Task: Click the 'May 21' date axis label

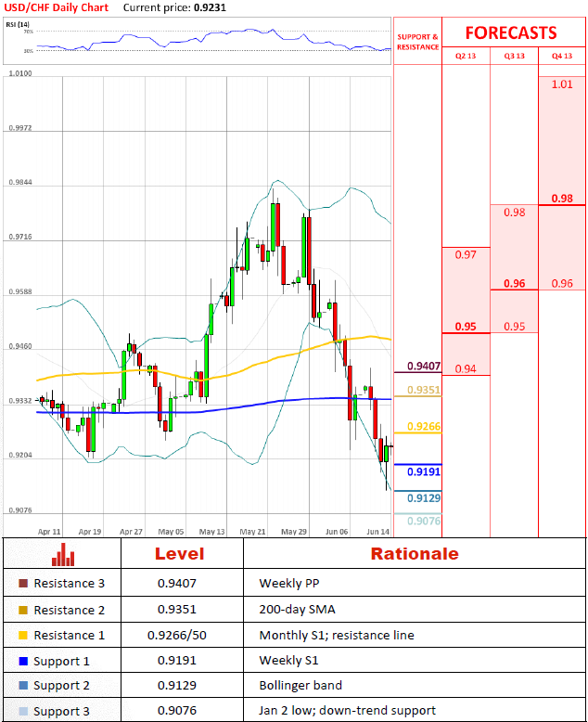Action: coord(252,532)
